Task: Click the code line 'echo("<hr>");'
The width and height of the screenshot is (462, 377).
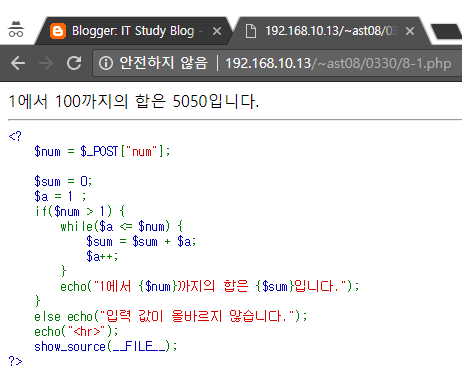Action: (76, 331)
